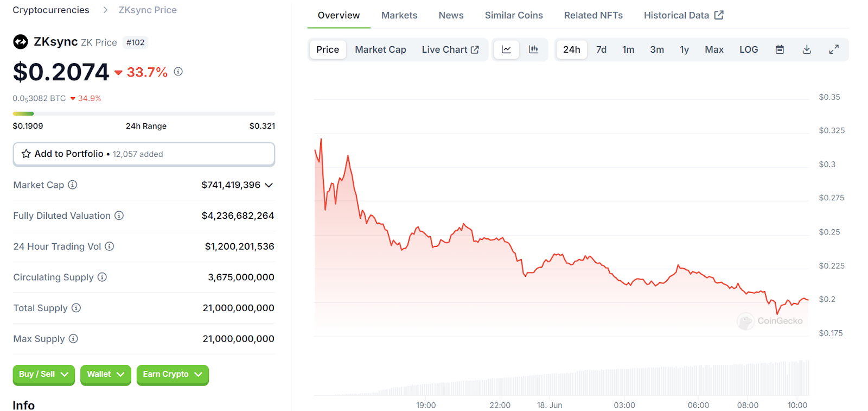Expand Market Cap details chevron

269,185
